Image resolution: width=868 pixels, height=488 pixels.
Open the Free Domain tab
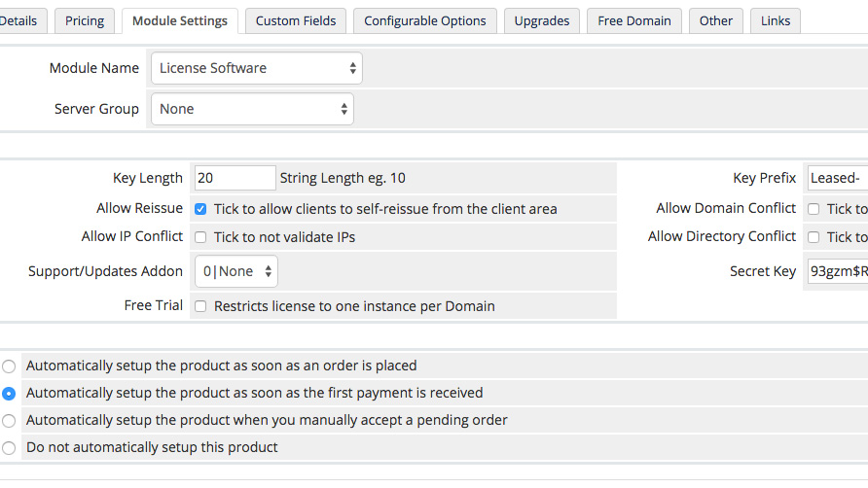click(x=634, y=20)
